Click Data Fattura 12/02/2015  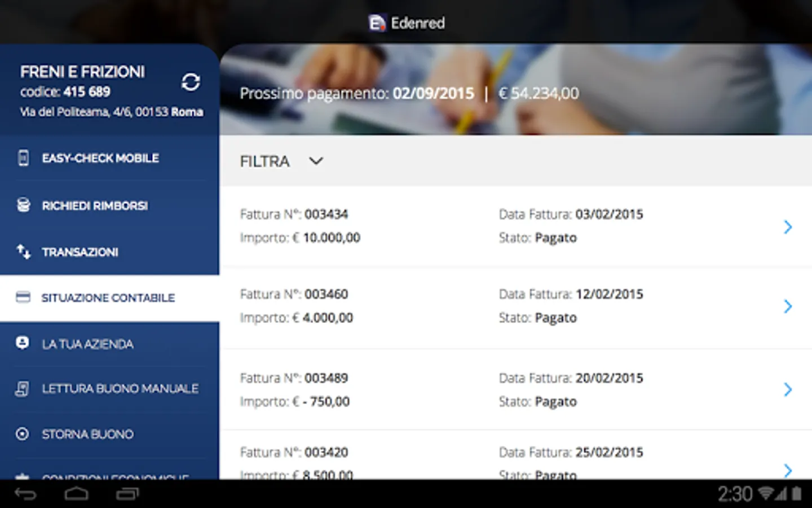pyautogui.click(x=571, y=294)
